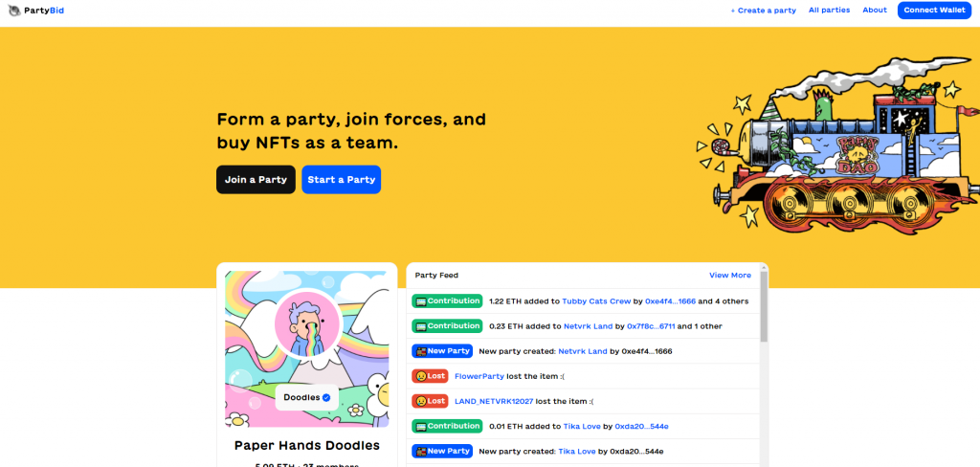
Task: Open Tika Love link in contribution row
Action: click(582, 427)
